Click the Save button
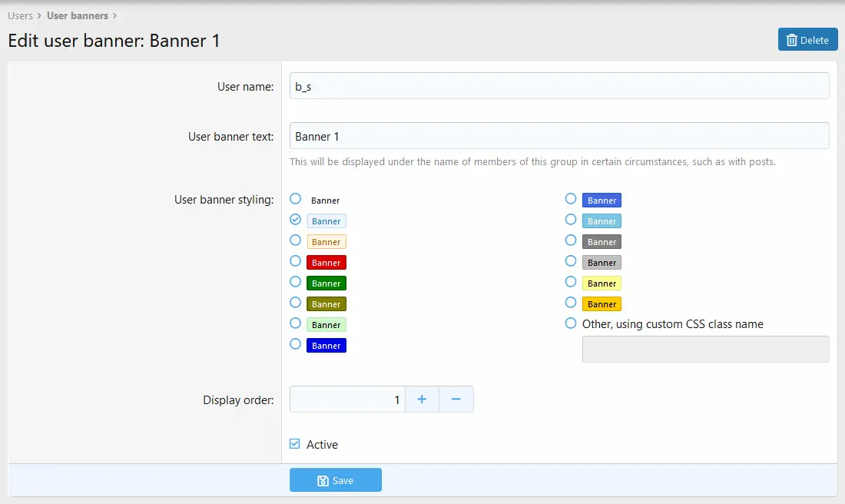Viewport: 845px width, 504px height. click(335, 479)
